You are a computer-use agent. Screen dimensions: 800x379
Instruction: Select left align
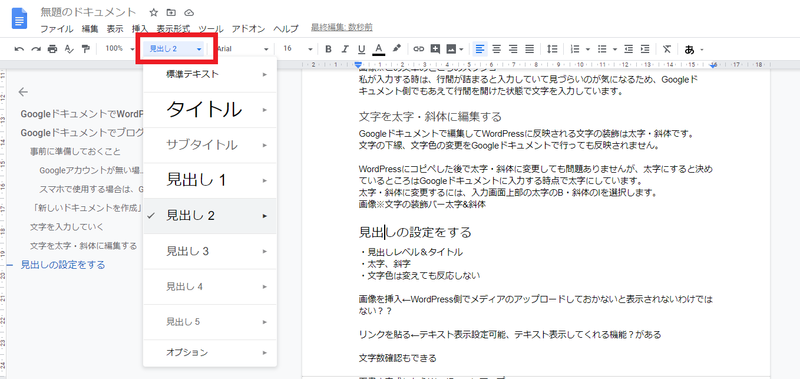pyautogui.click(x=480, y=49)
